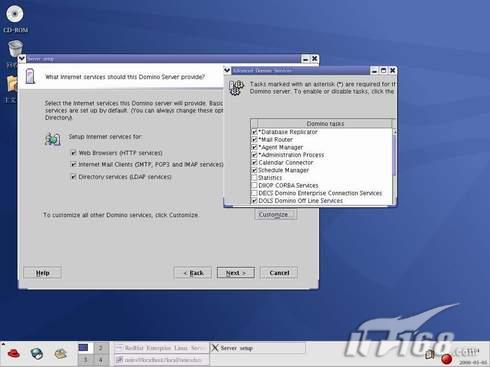This screenshot has height=367, width=490.
Task: Launch the web browser globe icon in panel
Action: tap(37, 353)
